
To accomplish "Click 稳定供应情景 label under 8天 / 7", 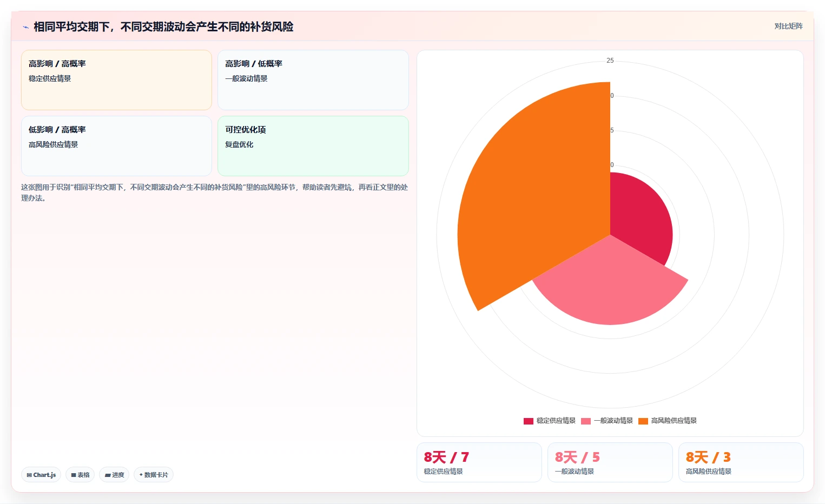I will pos(443,472).
